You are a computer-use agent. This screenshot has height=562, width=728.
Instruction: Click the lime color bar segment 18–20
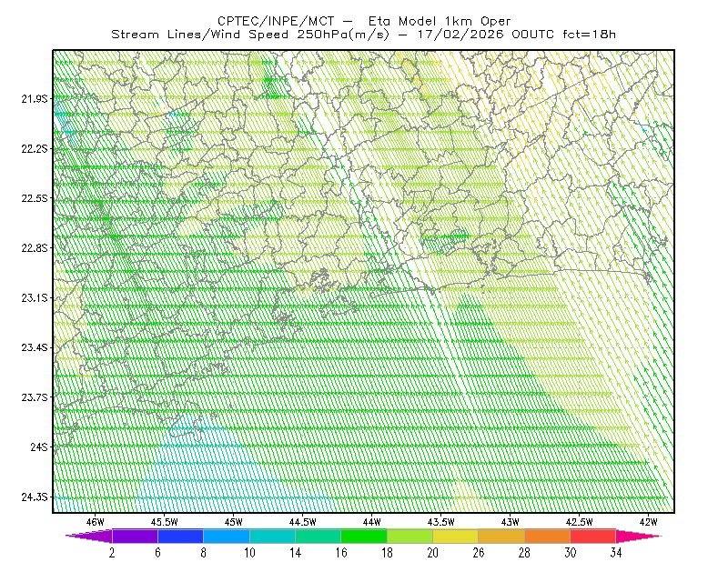coord(410,536)
